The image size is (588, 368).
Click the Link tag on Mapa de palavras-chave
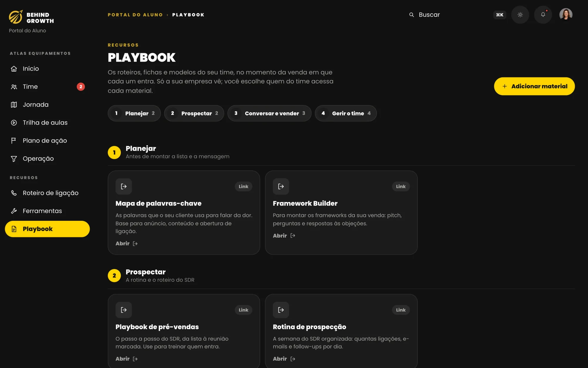point(243,186)
